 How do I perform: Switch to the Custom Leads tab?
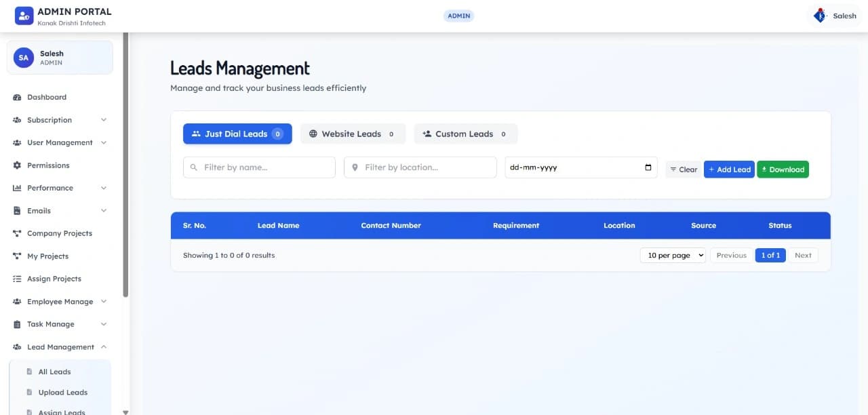[465, 134]
